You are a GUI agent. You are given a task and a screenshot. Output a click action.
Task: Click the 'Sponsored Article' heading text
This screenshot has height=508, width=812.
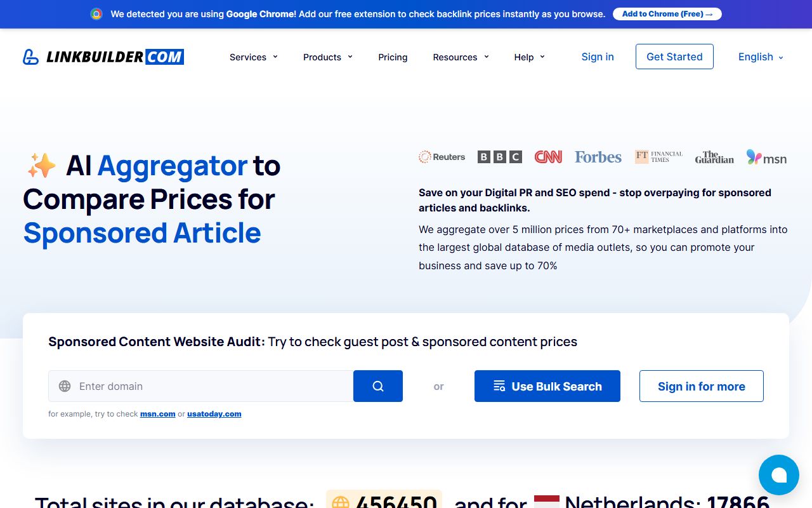(142, 233)
